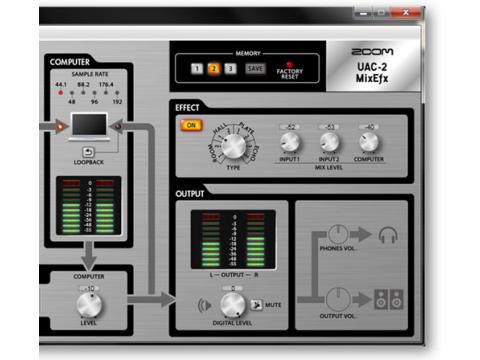Click the Computer LEVEL knob

(x=89, y=305)
